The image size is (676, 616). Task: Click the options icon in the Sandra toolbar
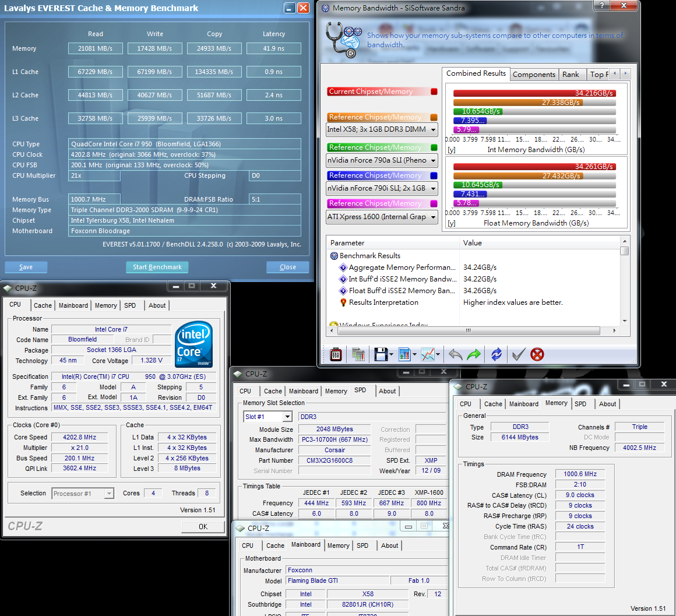pyautogui.click(x=336, y=355)
